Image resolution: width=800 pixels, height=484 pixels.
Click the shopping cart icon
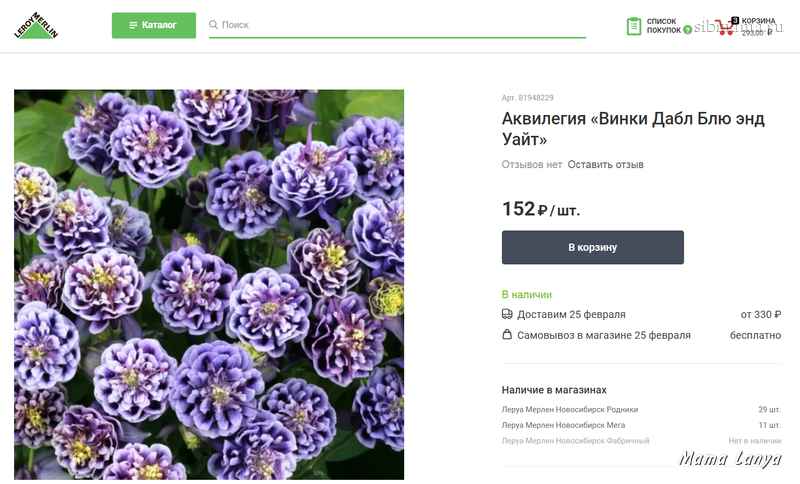[726, 26]
